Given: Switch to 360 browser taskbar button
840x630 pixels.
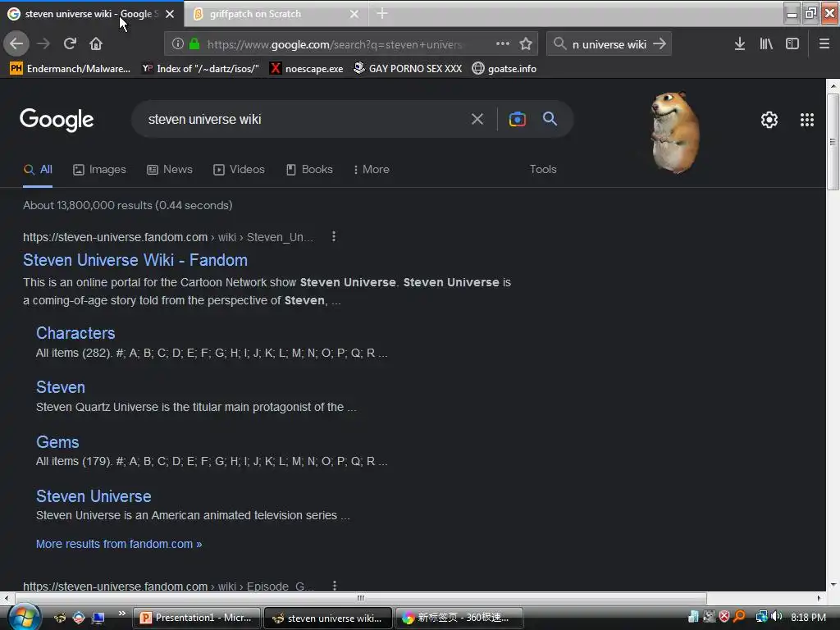Looking at the screenshot, I should [x=459, y=618].
